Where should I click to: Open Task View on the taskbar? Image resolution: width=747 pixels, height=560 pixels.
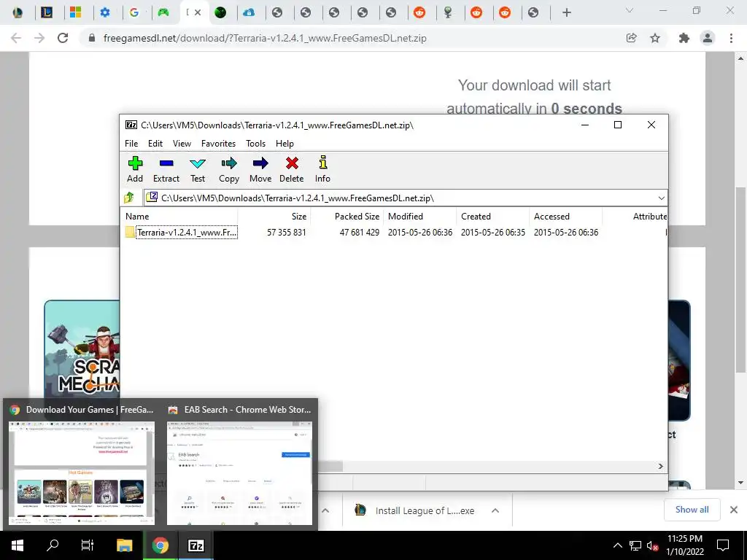[88, 545]
